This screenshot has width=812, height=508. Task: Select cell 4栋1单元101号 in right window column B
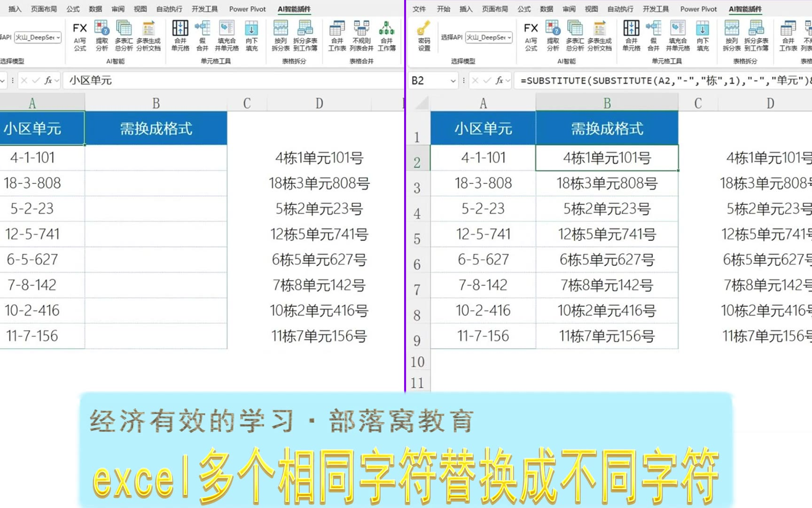[x=607, y=158]
